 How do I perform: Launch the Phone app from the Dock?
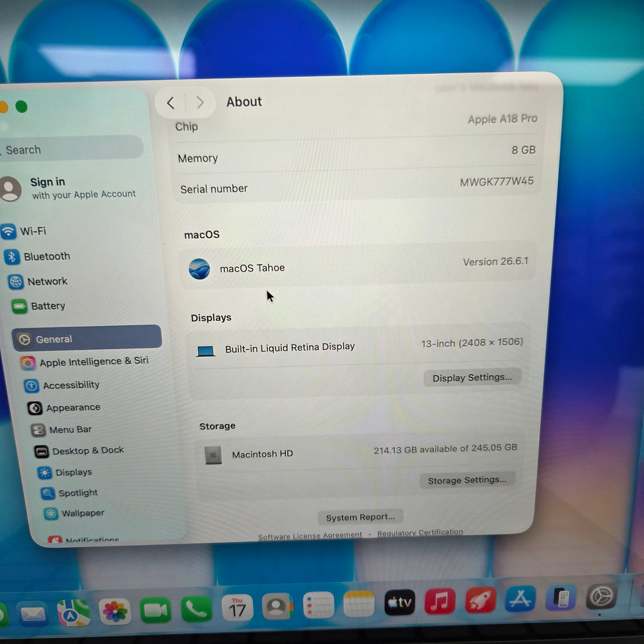[x=196, y=609]
